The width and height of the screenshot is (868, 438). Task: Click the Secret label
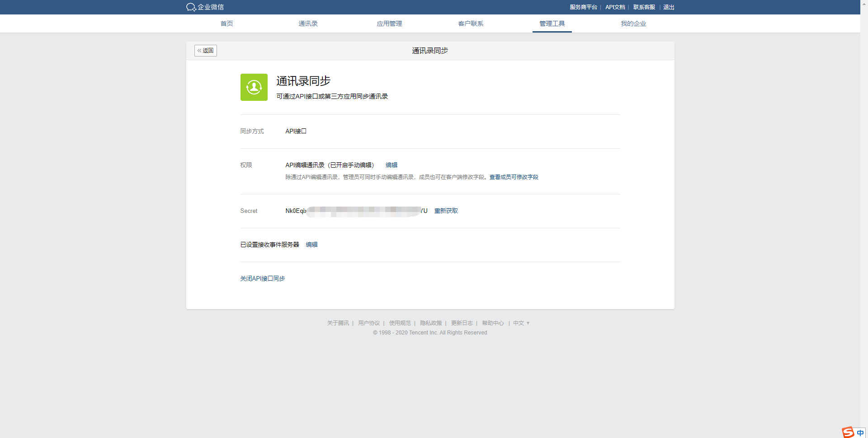tap(249, 211)
